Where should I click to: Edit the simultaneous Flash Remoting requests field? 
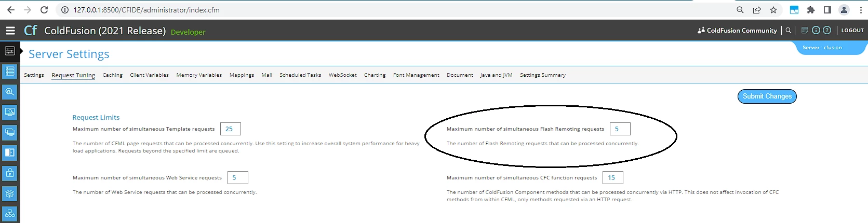click(x=620, y=129)
